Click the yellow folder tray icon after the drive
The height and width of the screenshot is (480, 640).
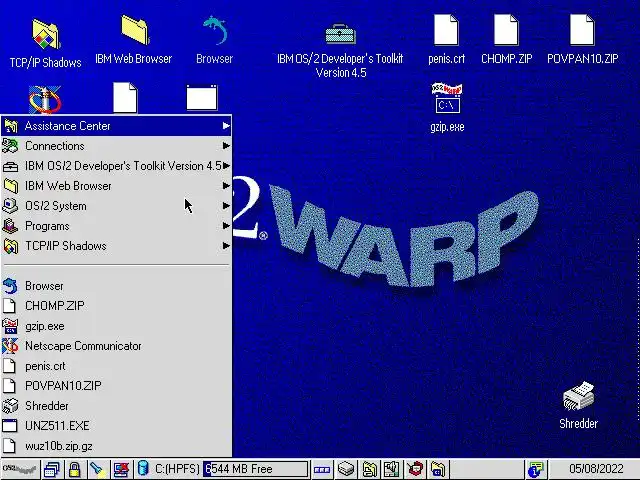pos(369,469)
